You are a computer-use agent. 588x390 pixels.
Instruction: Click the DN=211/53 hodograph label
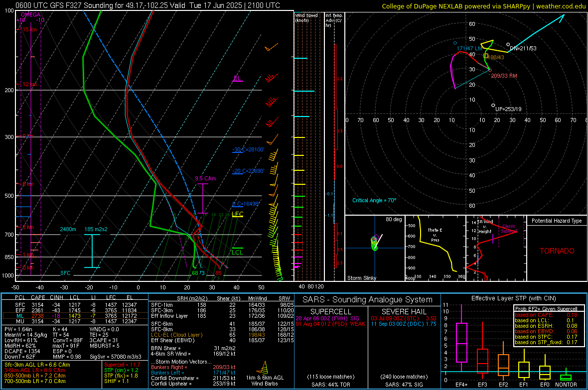[523, 48]
